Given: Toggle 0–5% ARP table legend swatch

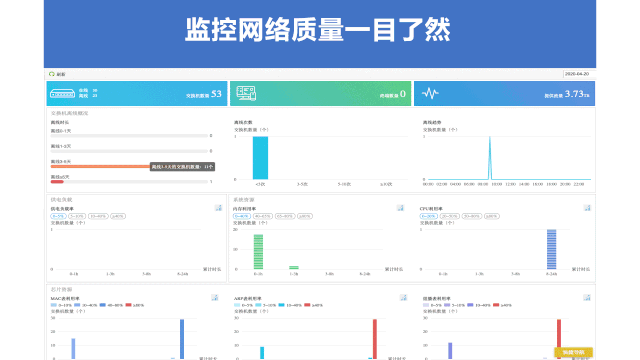Looking at the screenshot, I should tap(237, 305).
